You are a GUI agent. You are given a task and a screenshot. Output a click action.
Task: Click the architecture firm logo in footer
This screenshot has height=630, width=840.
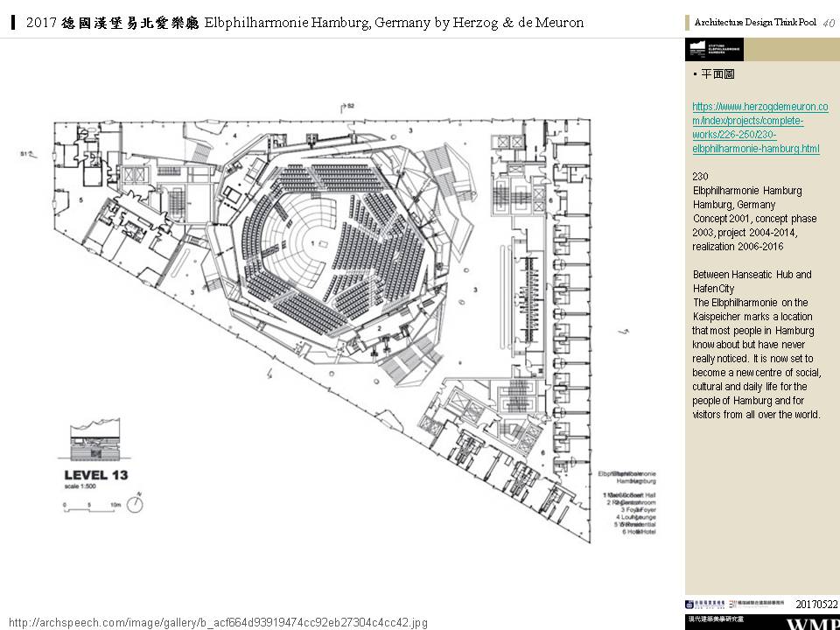(759, 605)
